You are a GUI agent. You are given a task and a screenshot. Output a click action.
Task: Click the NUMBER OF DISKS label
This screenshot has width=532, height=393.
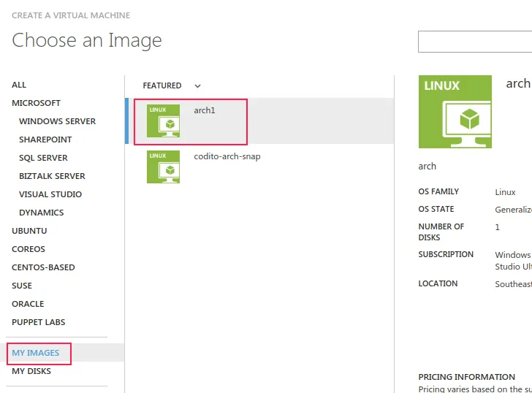[441, 232]
